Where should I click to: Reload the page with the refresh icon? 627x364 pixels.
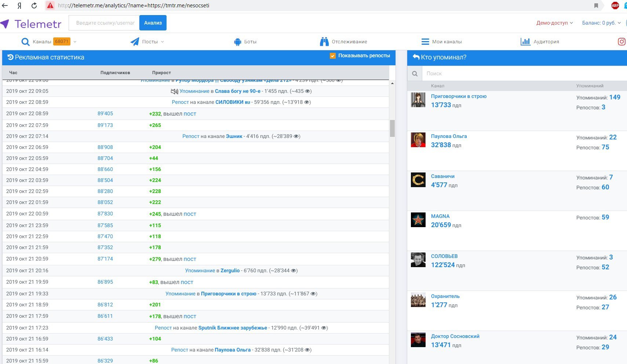pyautogui.click(x=34, y=6)
